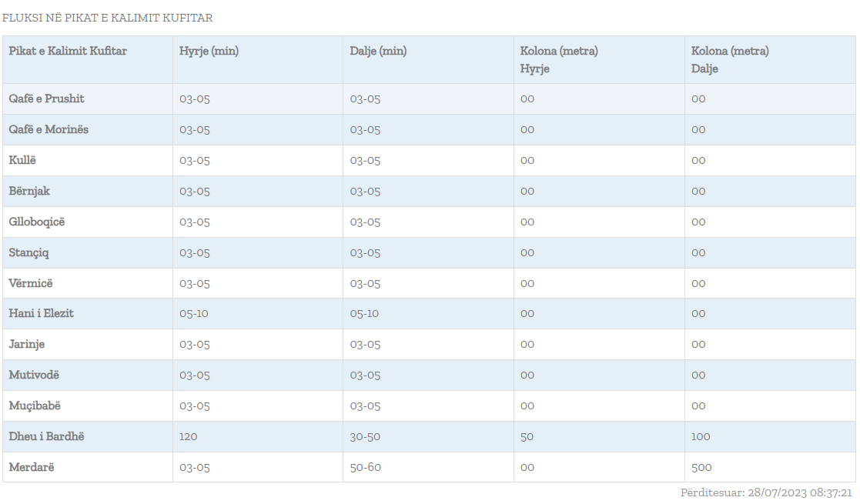Click the Fluksi në Pikat e Kalimit Kufitar title
The width and height of the screenshot is (860, 504).
point(108,18)
